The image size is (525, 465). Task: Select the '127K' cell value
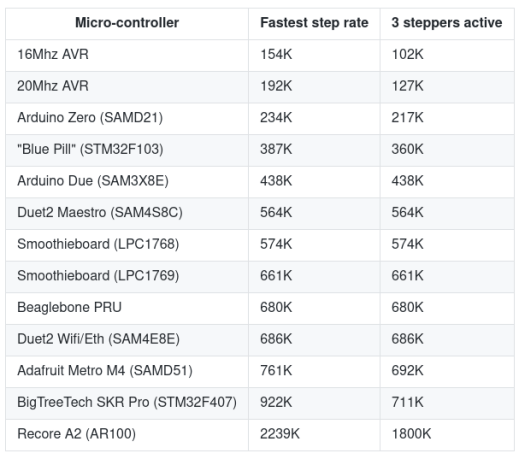[x=407, y=86]
